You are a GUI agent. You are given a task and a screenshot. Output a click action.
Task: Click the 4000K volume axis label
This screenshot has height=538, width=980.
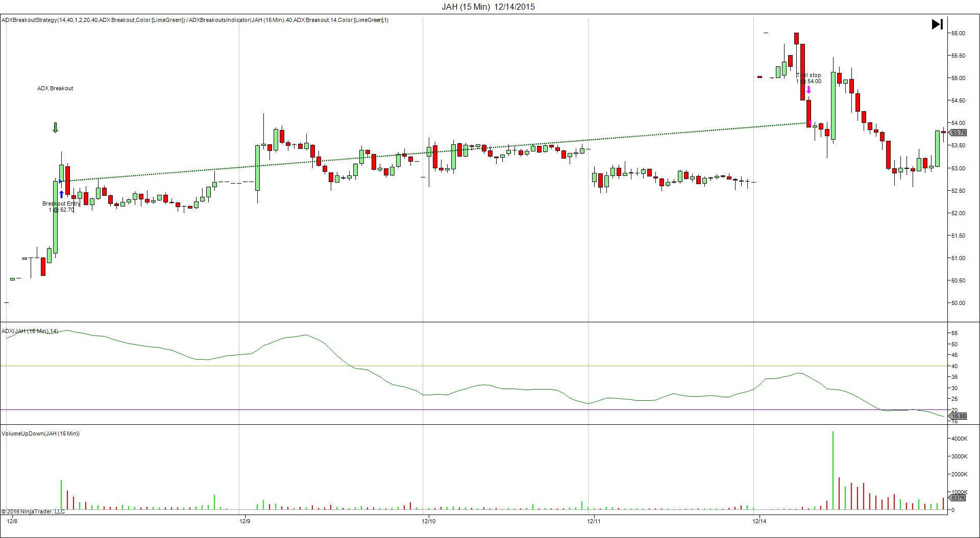(x=959, y=439)
